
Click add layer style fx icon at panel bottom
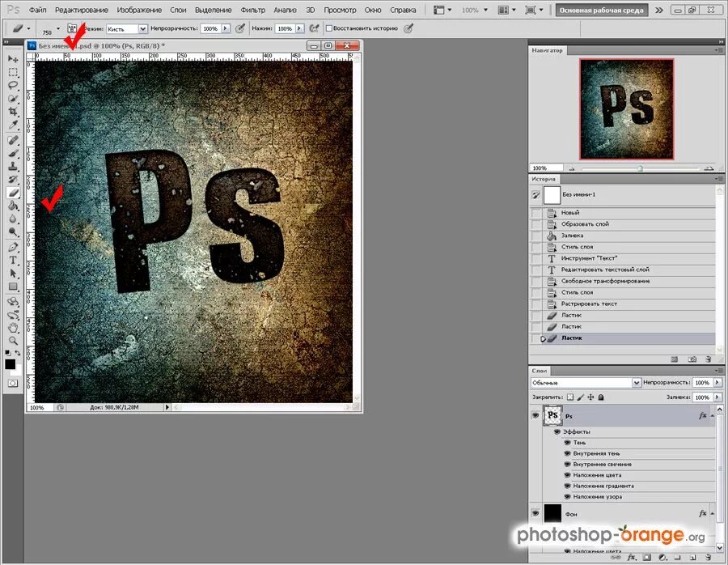click(x=631, y=557)
